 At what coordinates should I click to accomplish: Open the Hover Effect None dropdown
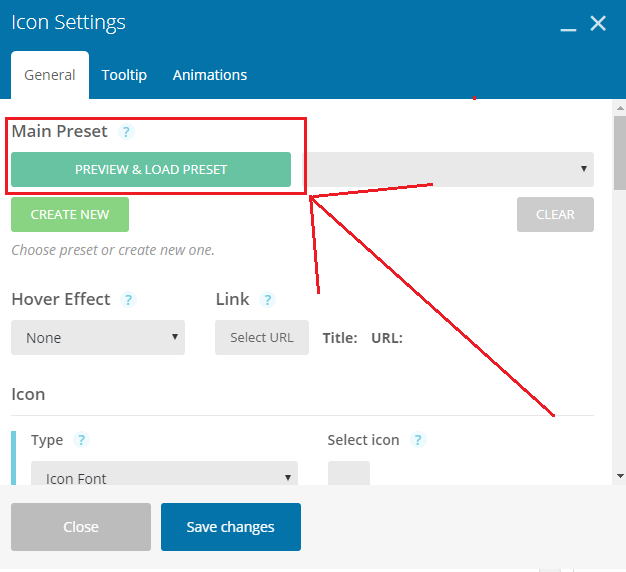(x=98, y=337)
